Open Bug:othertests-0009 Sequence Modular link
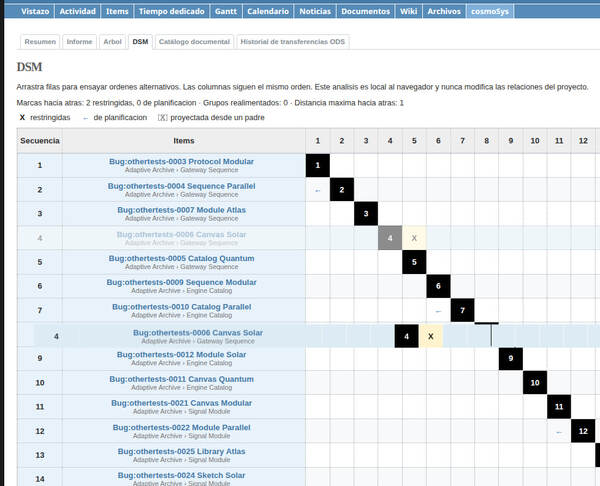 (x=181, y=282)
